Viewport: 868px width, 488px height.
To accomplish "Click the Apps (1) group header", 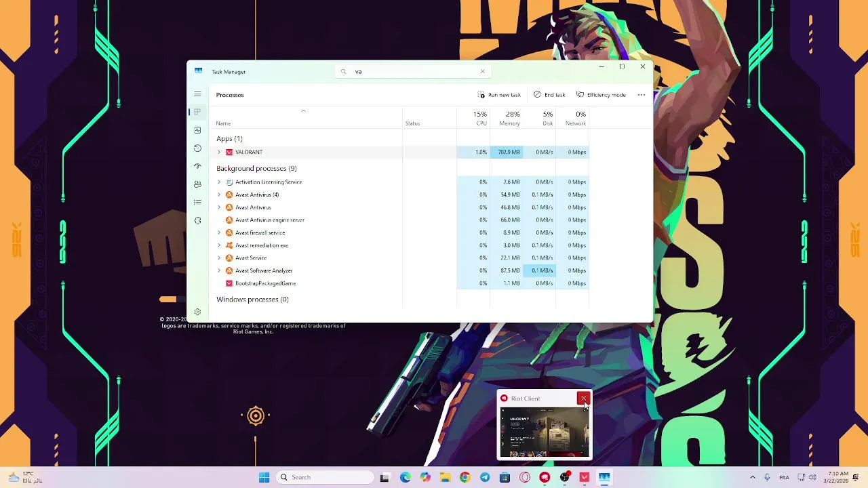I will pyautogui.click(x=229, y=138).
